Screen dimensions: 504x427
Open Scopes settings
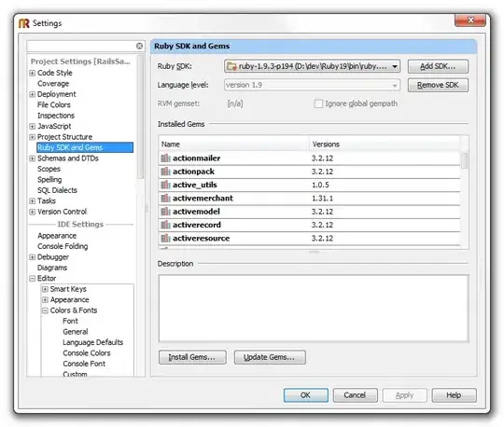coord(49,169)
